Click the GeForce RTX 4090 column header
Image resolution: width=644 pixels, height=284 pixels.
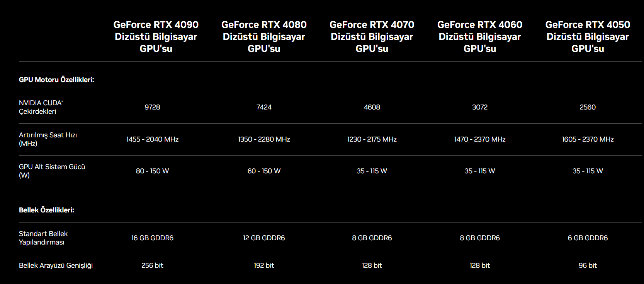tap(156, 36)
